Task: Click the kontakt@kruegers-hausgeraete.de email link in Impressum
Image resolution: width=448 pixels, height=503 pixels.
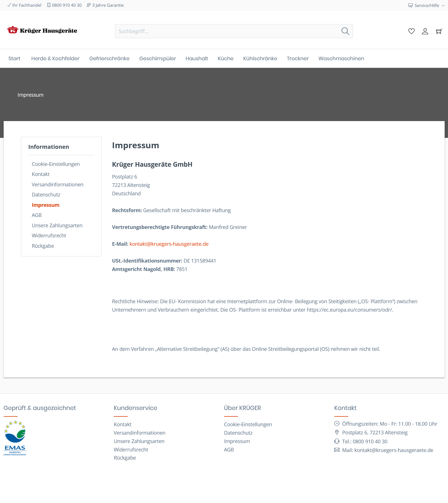Action: tap(169, 244)
